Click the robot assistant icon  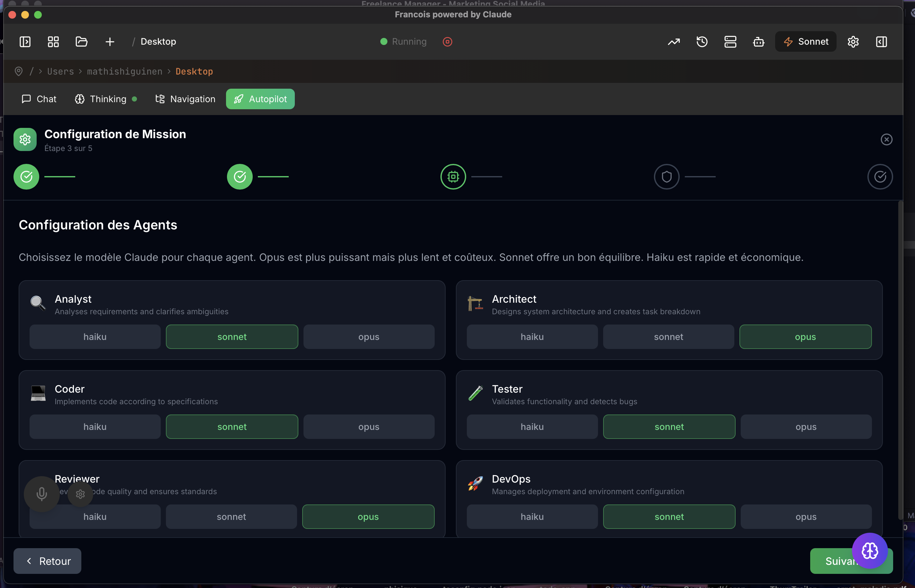point(758,42)
